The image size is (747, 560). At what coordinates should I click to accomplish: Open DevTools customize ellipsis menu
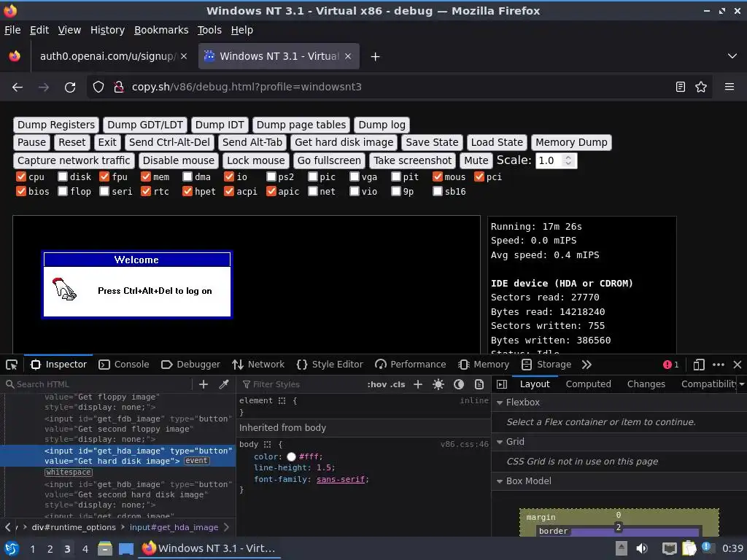click(x=719, y=365)
